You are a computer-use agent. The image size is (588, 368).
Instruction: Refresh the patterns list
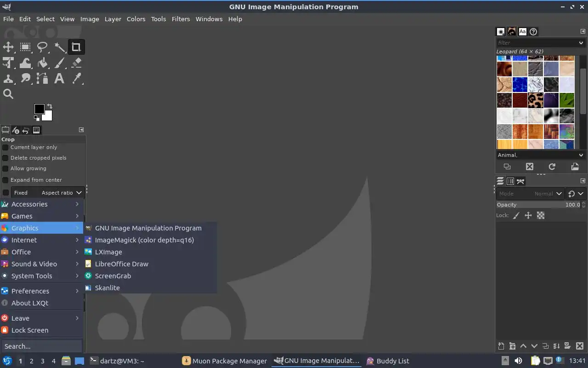tap(552, 167)
